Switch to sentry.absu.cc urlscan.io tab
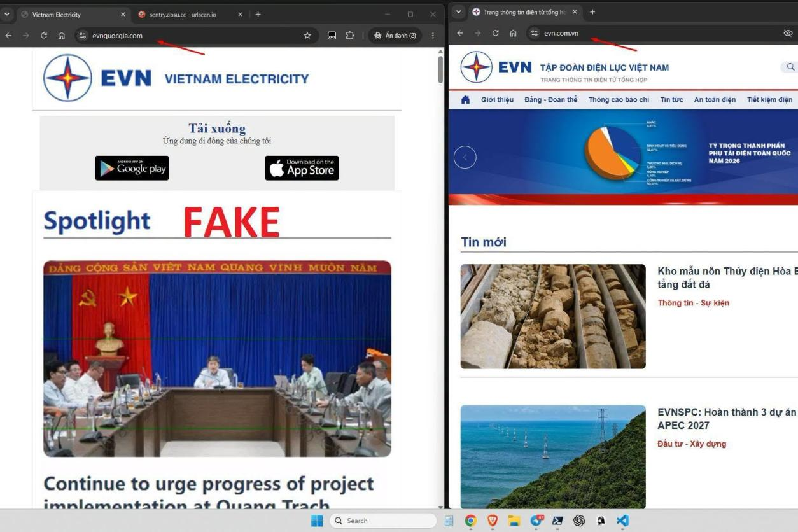 (190, 14)
